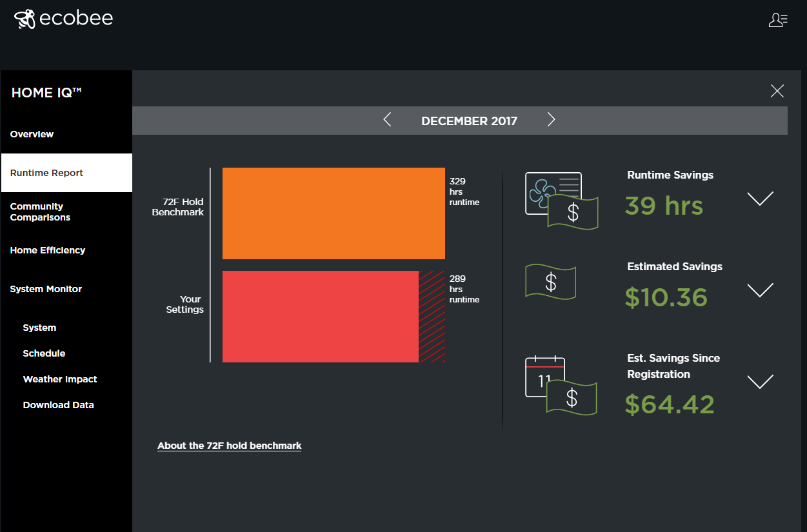The image size is (807, 532).
Task: Select Runtime Report in the sidebar
Action: pyautogui.click(x=46, y=173)
